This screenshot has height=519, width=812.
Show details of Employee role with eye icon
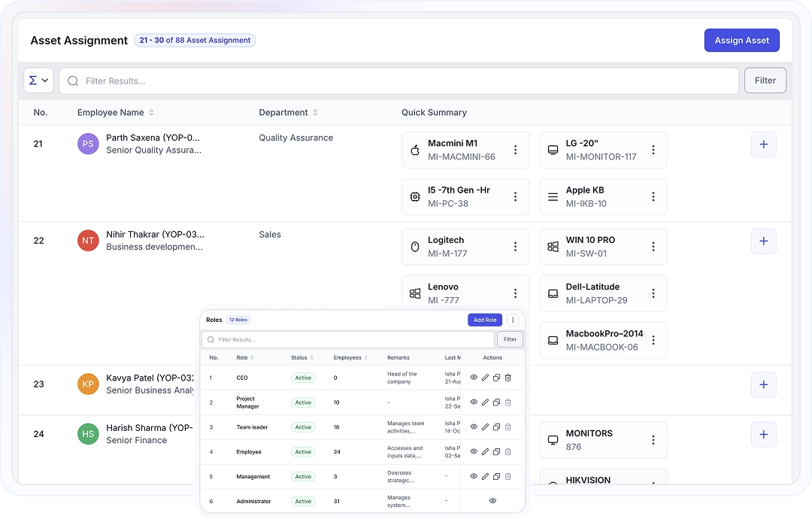474,451
